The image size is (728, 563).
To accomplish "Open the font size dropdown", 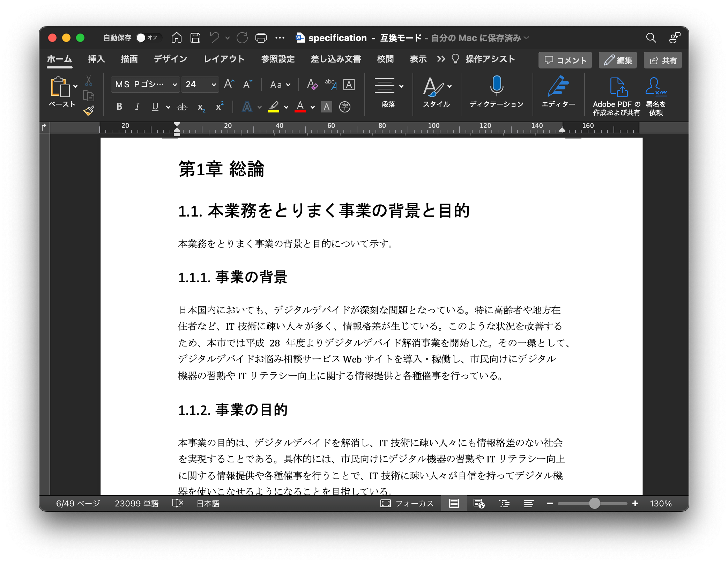I will pyautogui.click(x=213, y=84).
